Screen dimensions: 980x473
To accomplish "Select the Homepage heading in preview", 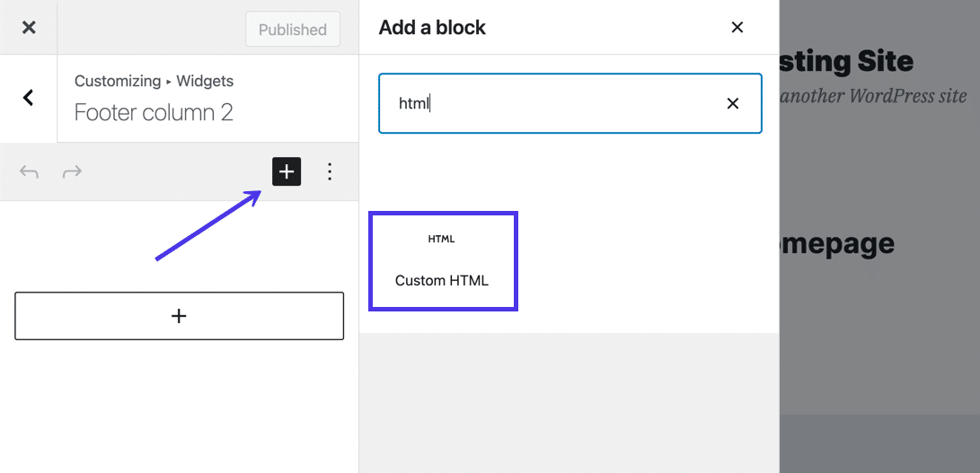I will pos(837,243).
